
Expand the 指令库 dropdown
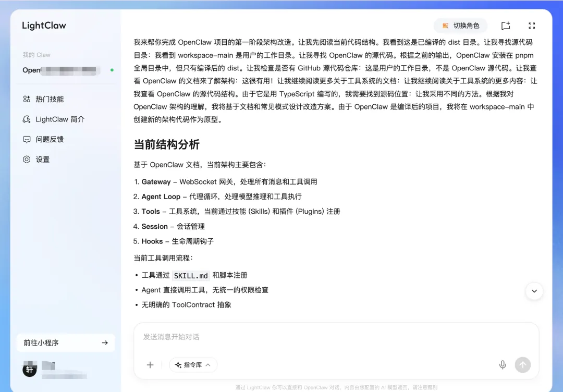click(193, 365)
